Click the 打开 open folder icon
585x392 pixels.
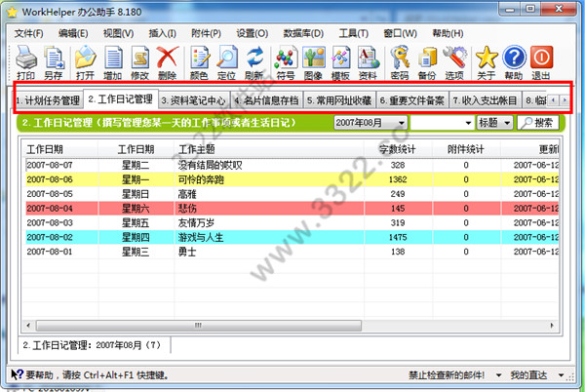tap(86, 62)
